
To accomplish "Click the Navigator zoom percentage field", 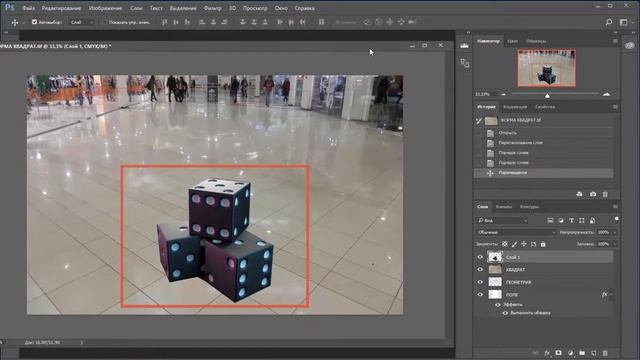I will pos(482,94).
